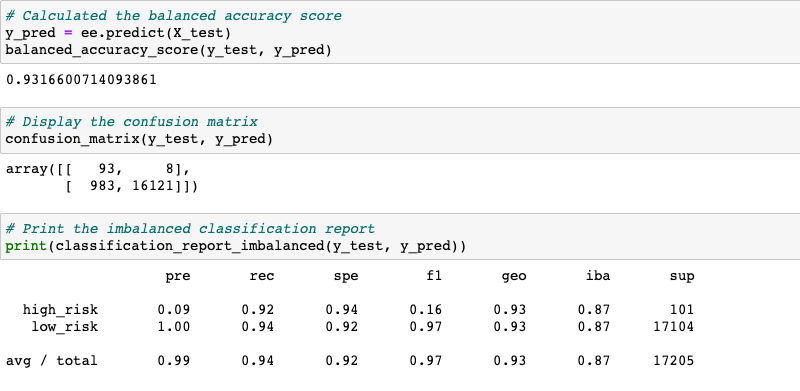Click the '# Print the imbalanced classification report' comment
Image resolution: width=800 pixels, height=391 pixels.
coord(190,228)
